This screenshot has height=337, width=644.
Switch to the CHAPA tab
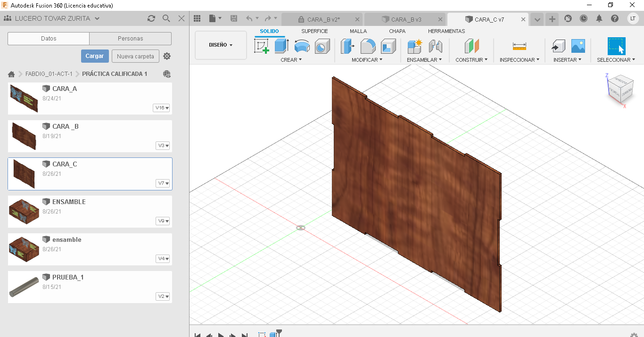point(397,31)
